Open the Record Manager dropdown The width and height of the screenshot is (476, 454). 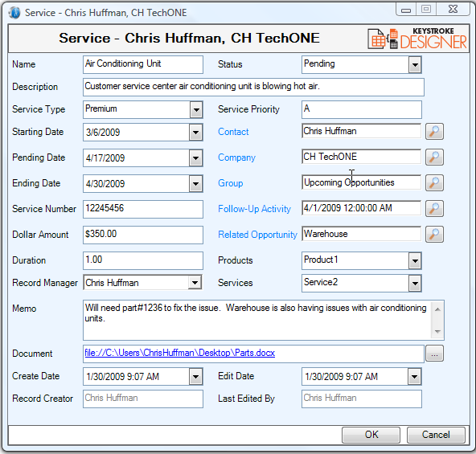point(195,283)
